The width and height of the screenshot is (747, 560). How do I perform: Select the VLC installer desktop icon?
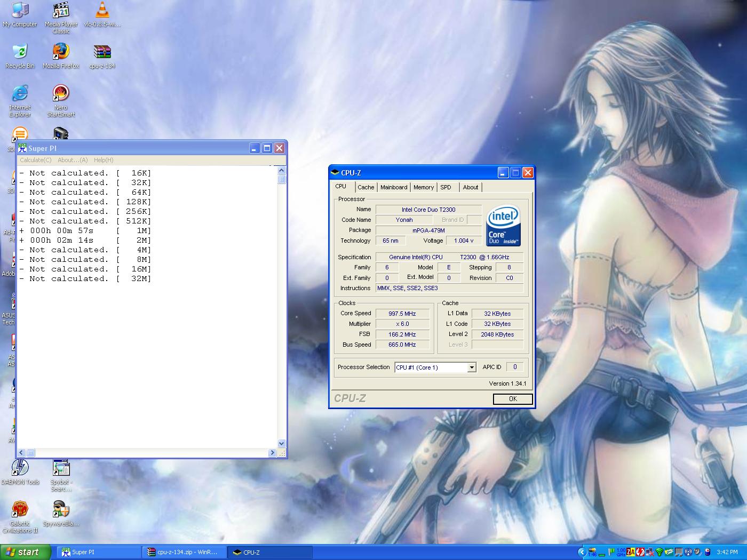(x=102, y=15)
